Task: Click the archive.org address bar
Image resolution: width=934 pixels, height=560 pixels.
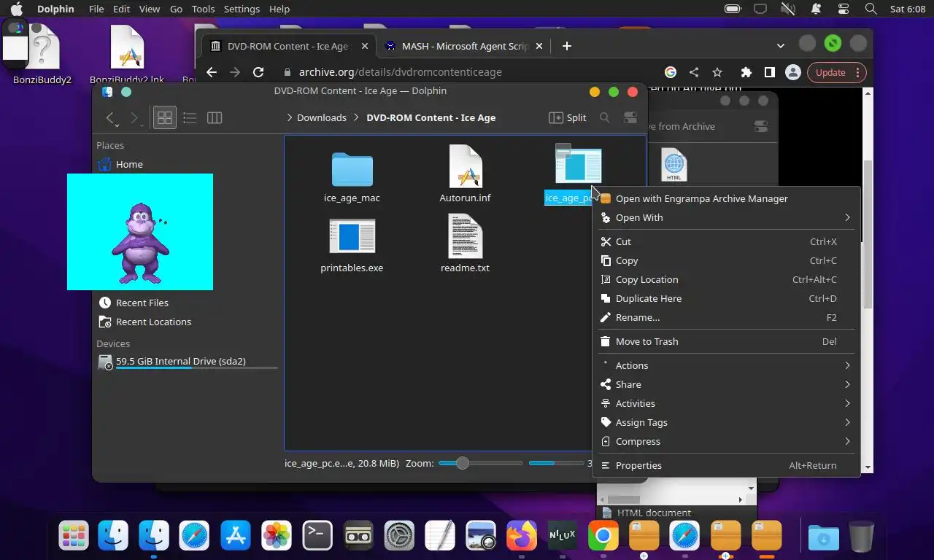Action: tap(467, 72)
